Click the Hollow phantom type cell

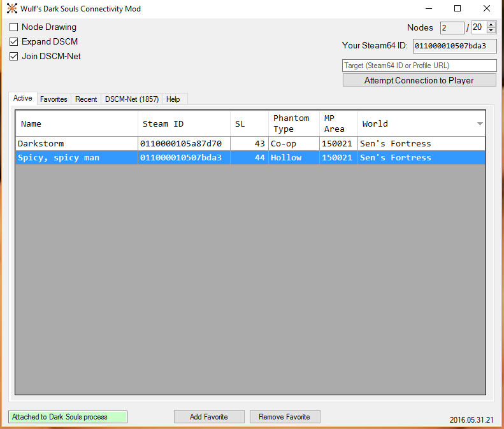(x=294, y=158)
